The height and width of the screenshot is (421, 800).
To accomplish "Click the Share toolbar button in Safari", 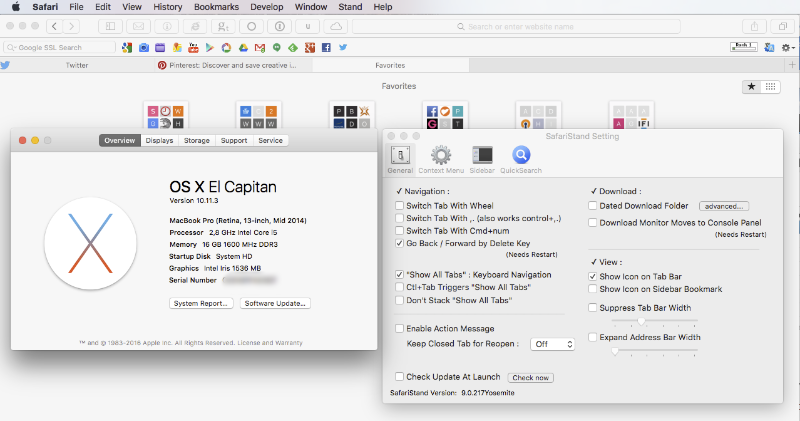I will [754, 26].
